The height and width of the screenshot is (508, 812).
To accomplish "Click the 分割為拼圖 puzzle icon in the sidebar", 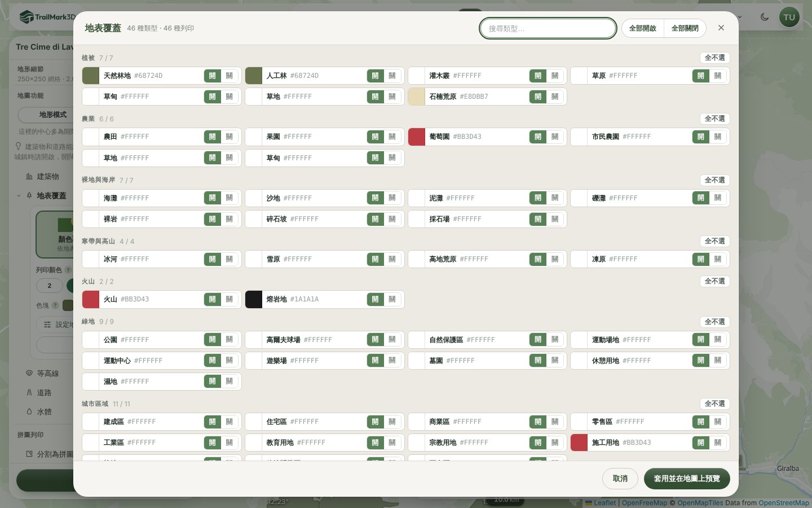I will point(29,454).
